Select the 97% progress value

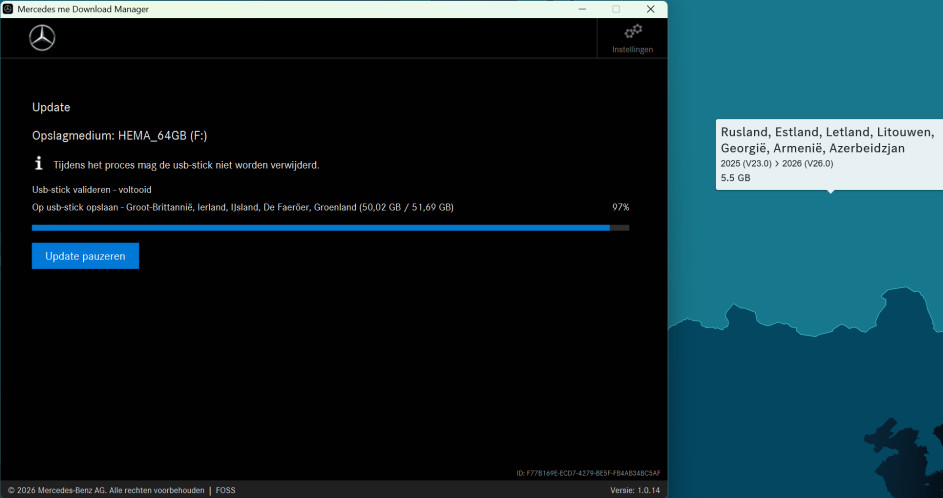[621, 207]
